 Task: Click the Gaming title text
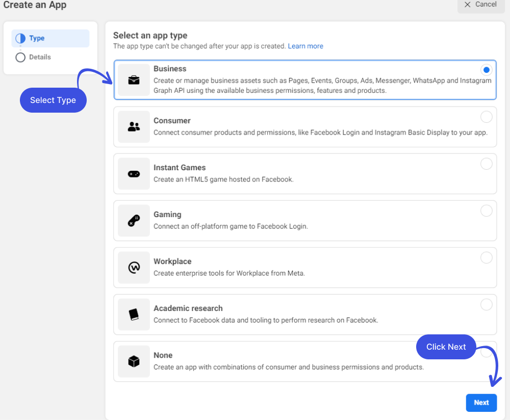click(x=167, y=215)
